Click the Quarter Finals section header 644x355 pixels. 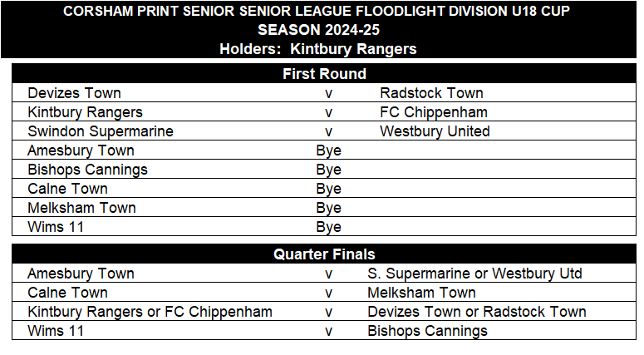(x=324, y=254)
